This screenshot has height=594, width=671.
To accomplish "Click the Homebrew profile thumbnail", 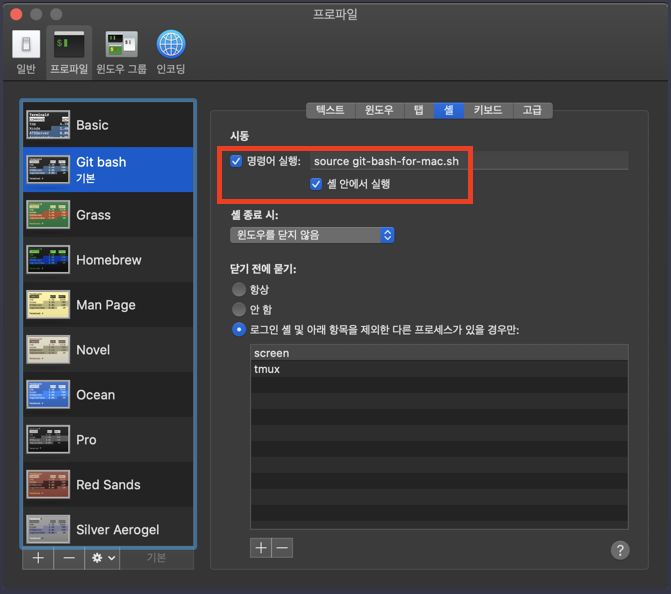I will coord(48,259).
